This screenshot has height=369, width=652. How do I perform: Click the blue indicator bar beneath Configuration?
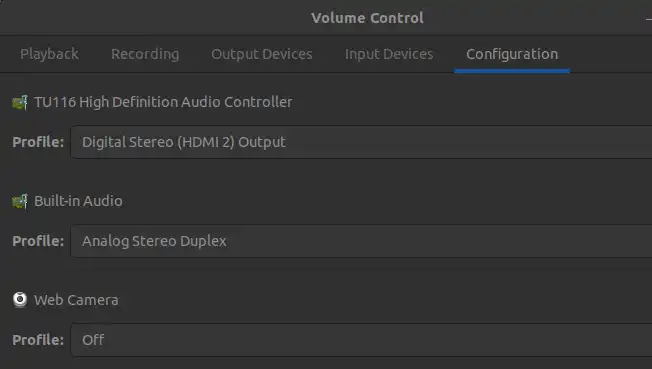(512, 71)
